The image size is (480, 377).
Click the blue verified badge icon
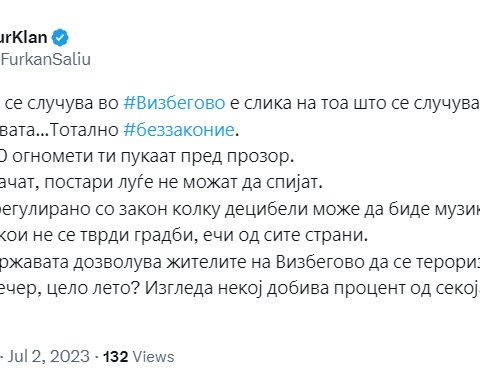coord(60,38)
